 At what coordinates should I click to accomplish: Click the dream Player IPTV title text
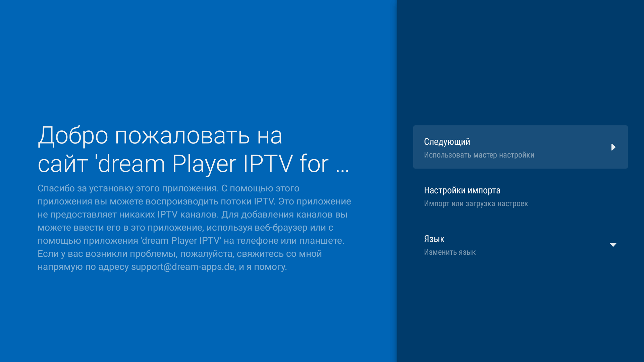pyautogui.click(x=194, y=163)
